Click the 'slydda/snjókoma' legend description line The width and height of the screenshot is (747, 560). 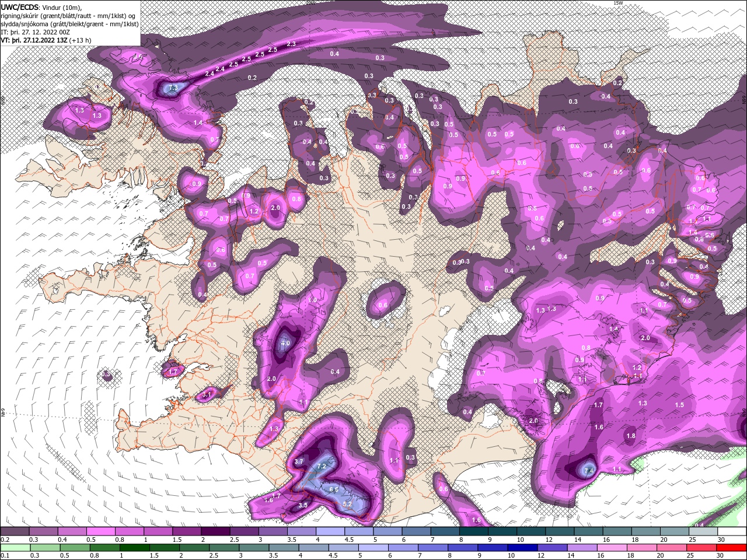pos(70,23)
